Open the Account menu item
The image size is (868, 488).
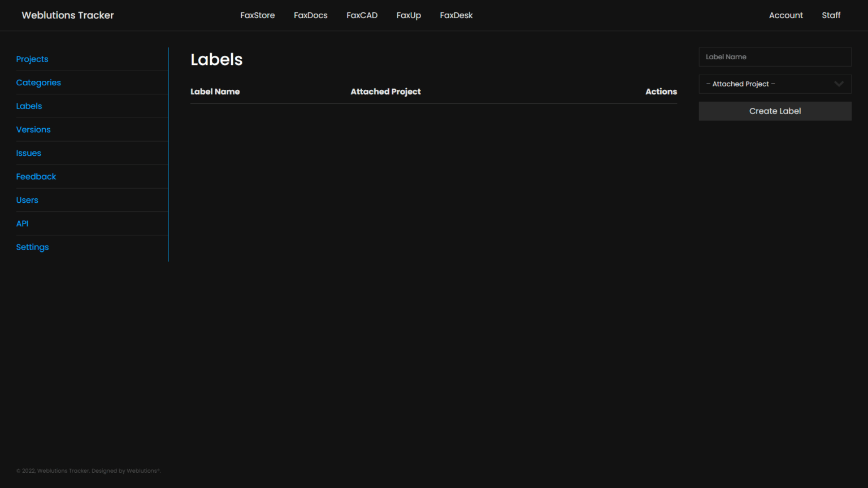click(785, 15)
